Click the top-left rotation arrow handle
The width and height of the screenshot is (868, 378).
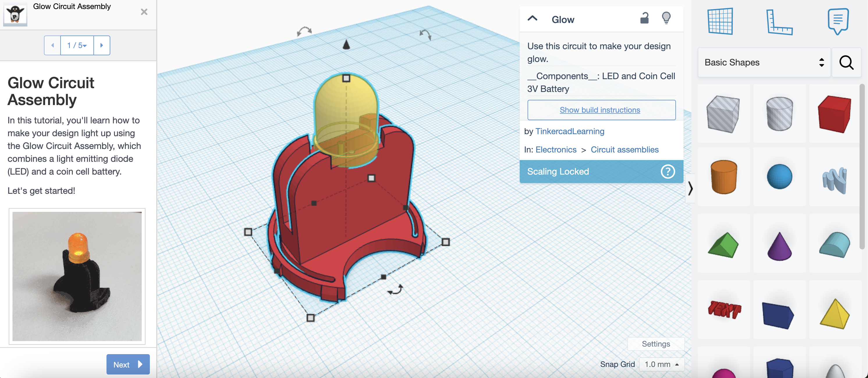tap(304, 31)
